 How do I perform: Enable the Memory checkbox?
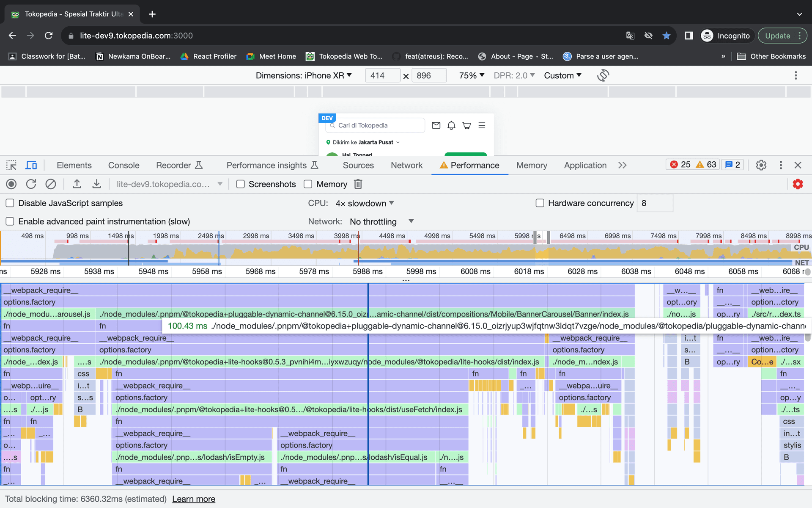pos(308,184)
